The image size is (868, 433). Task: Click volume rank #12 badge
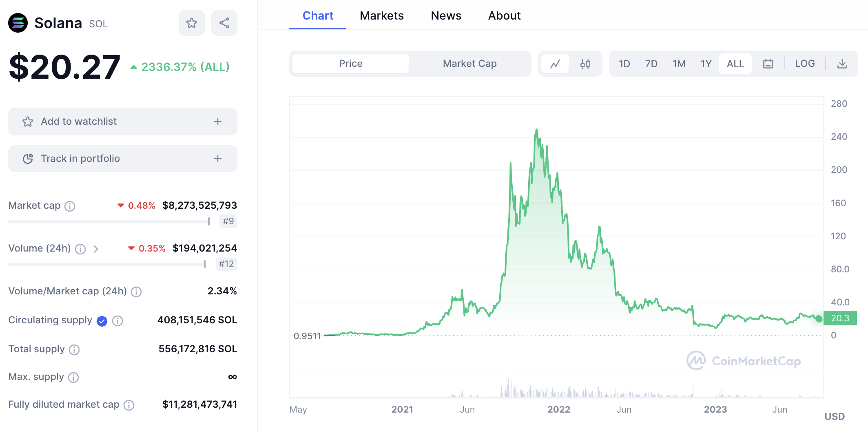[226, 264]
